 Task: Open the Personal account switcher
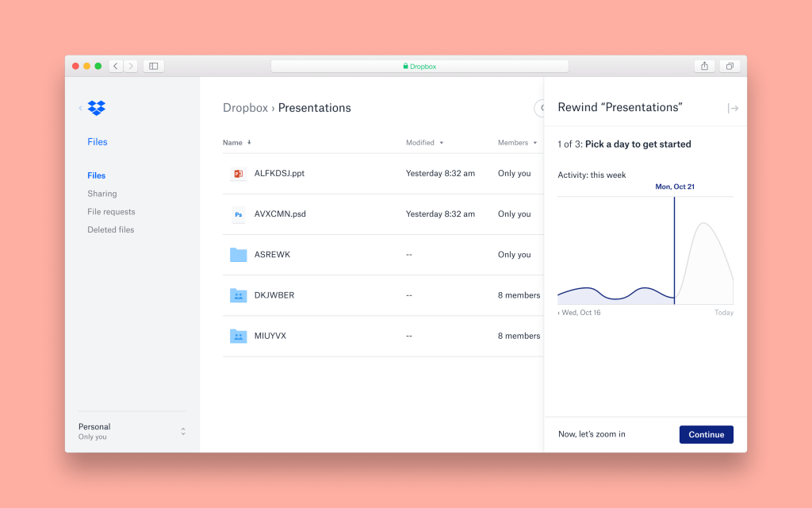pyautogui.click(x=183, y=431)
